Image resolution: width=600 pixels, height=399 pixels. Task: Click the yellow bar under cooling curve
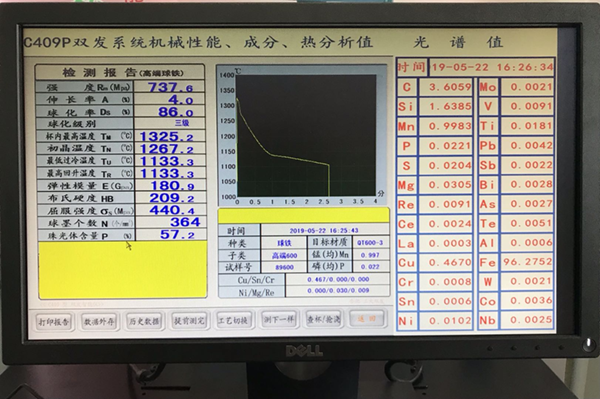pyautogui.click(x=303, y=215)
